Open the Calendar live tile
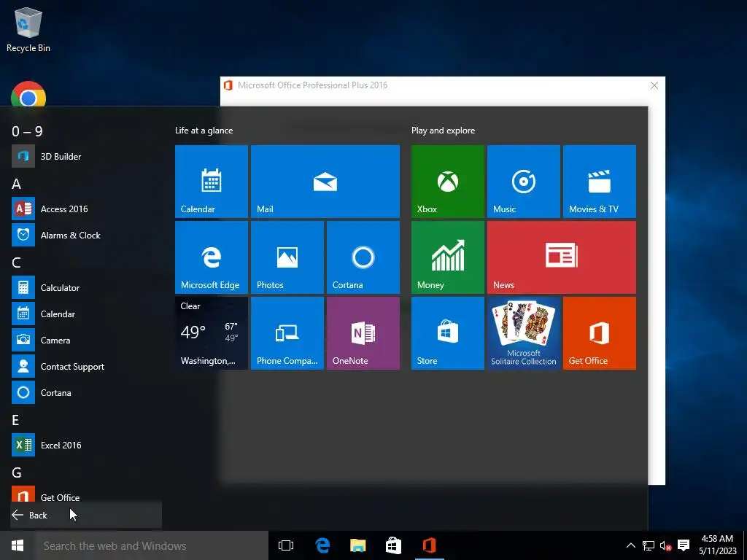 tap(212, 182)
